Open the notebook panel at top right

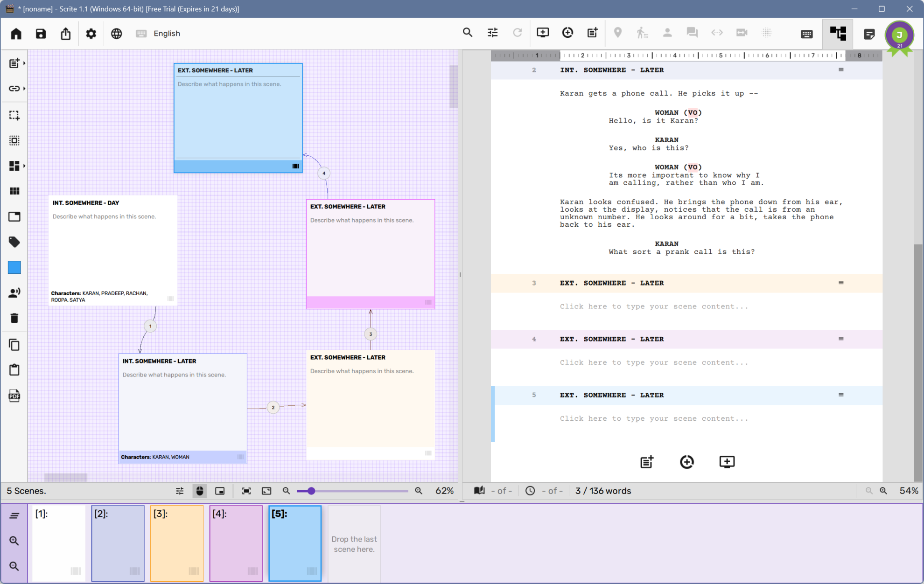(869, 33)
